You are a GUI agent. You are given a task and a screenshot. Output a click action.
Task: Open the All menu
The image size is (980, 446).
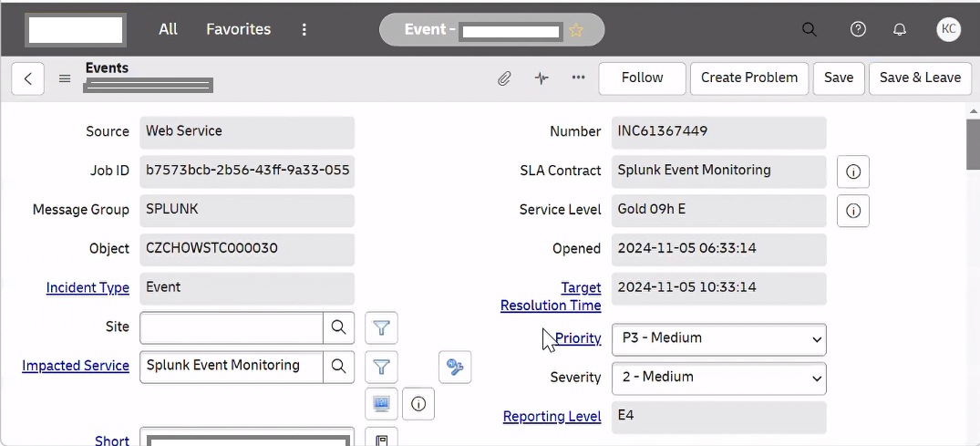pos(168,29)
